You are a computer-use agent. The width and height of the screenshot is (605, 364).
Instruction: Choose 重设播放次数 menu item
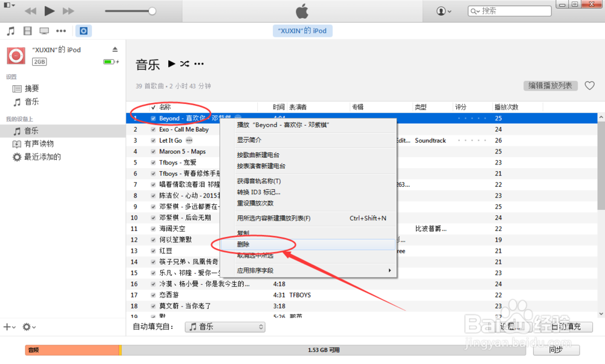(308, 203)
